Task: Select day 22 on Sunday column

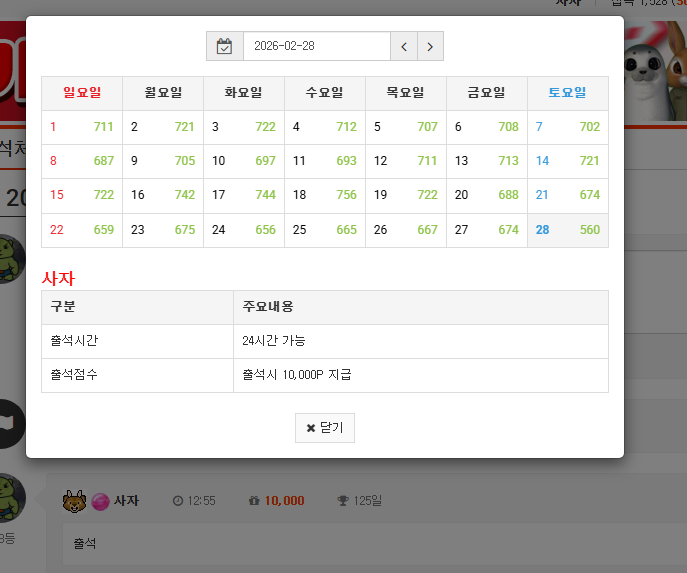Action: (81, 230)
